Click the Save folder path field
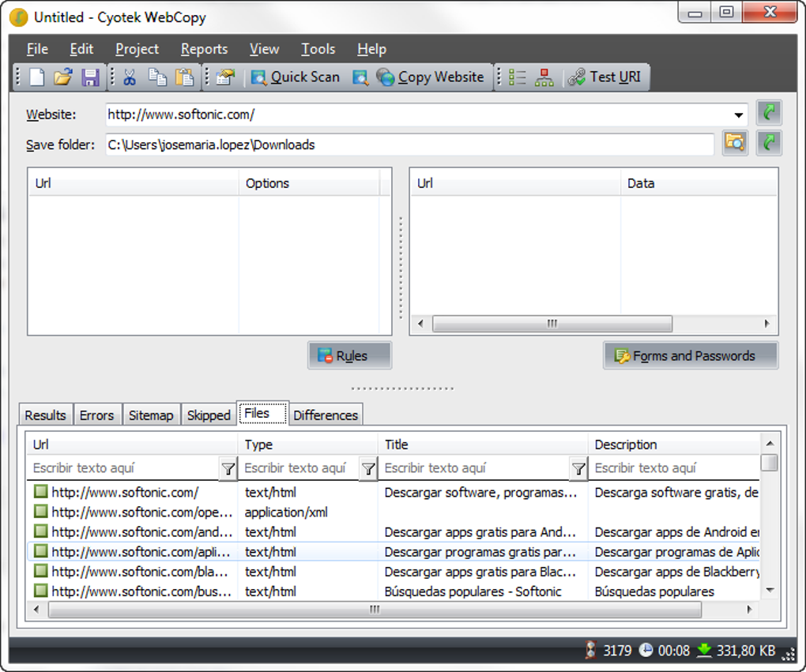The width and height of the screenshot is (806, 672). click(409, 145)
